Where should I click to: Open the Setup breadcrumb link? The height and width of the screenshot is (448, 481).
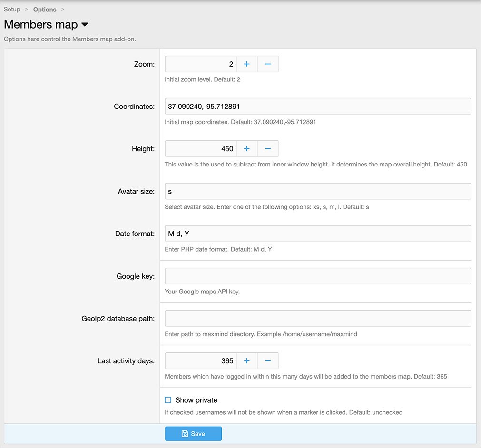point(12,10)
